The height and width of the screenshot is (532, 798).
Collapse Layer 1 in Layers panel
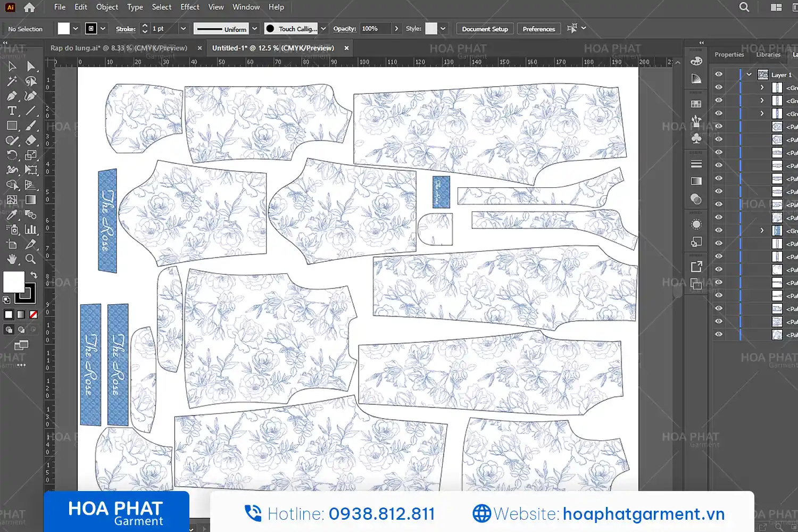[x=749, y=74]
